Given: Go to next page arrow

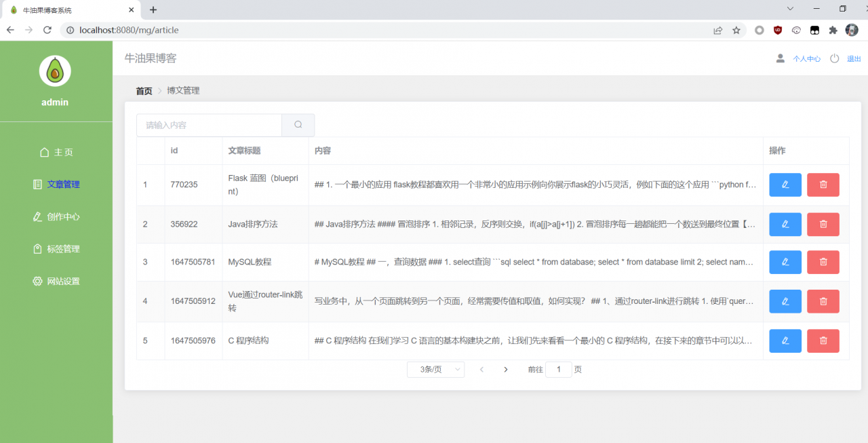Looking at the screenshot, I should pyautogui.click(x=505, y=370).
